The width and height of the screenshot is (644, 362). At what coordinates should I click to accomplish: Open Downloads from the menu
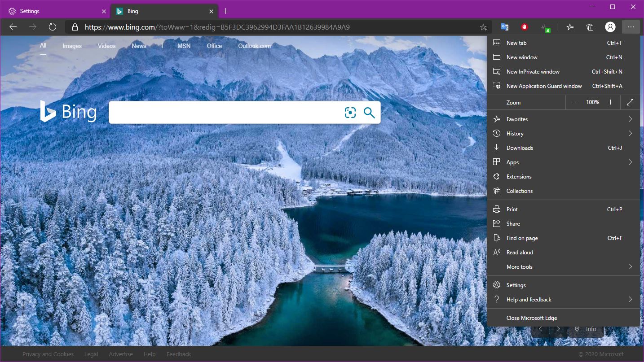563,148
